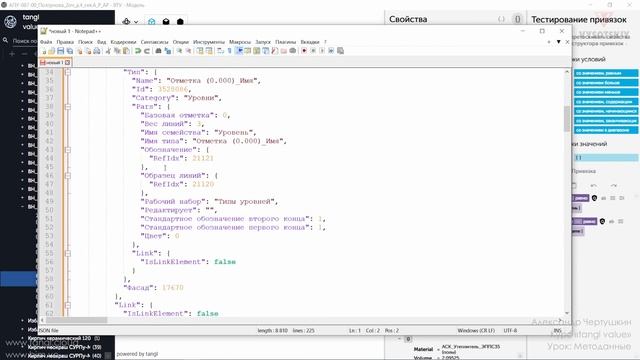Click the tangl logo icon in sidebar

(11, 22)
